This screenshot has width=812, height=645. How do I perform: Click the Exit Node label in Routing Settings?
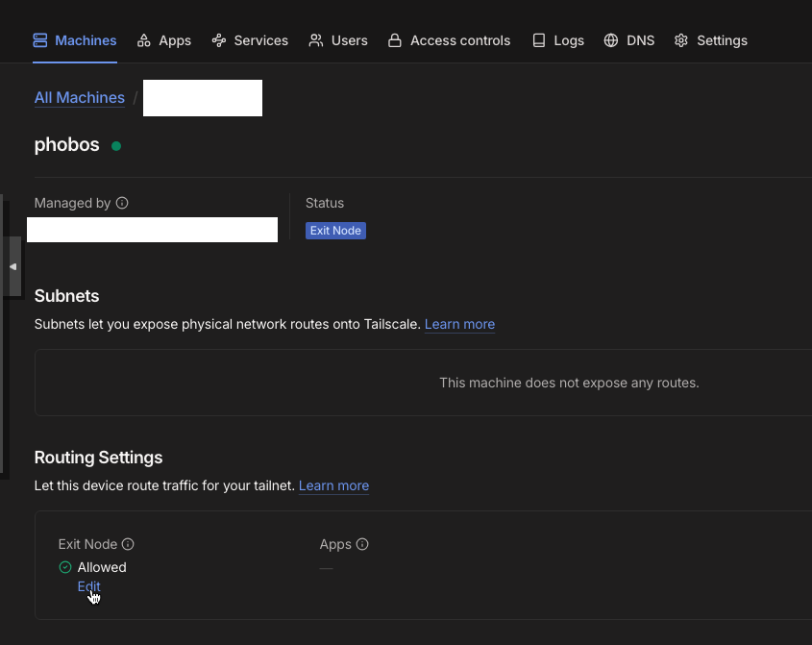tap(88, 544)
